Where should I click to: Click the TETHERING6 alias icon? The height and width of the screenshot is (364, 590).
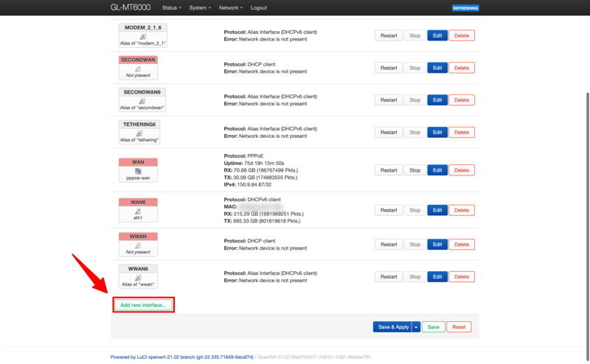tap(139, 133)
